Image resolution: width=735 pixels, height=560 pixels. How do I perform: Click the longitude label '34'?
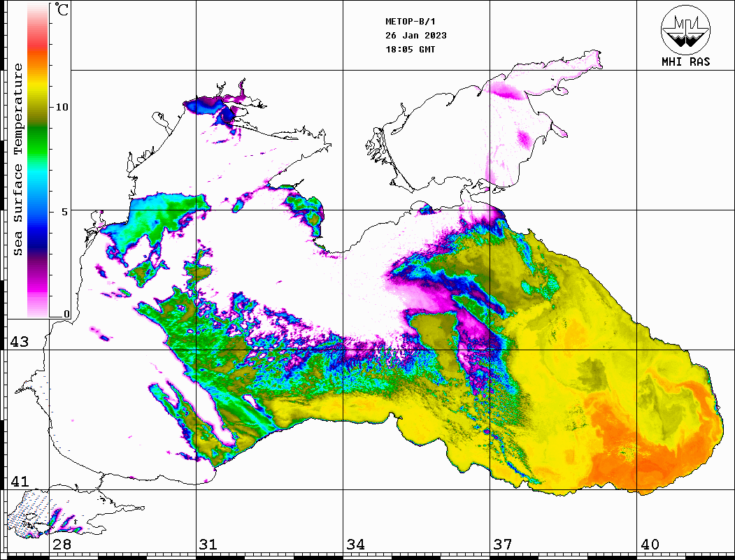coord(356,545)
